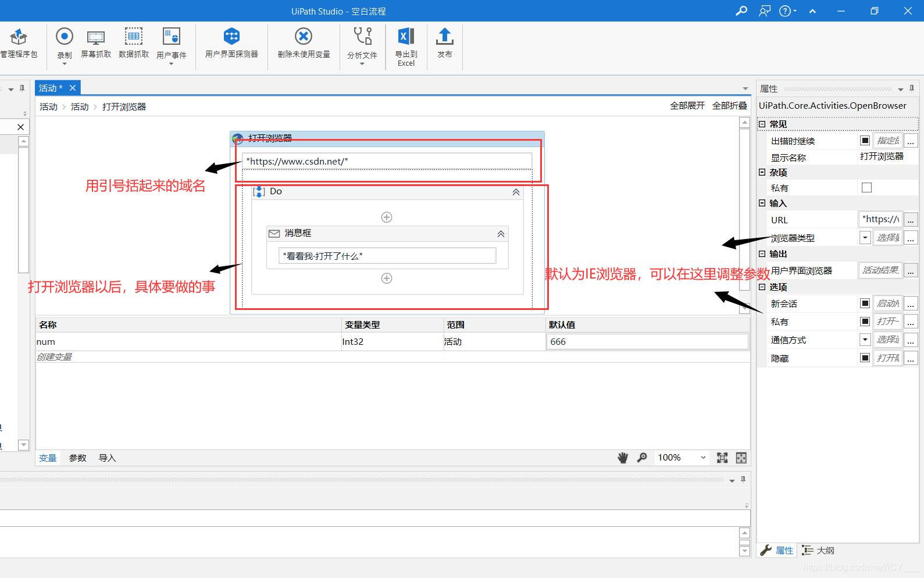The height and width of the screenshot is (578, 924).
Task: Collapse the Do sequence container
Action: [516, 192]
